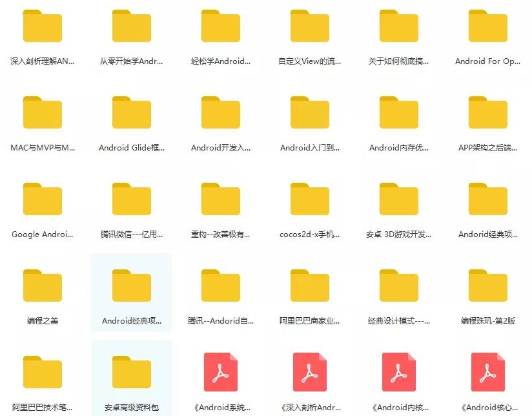Open the 轻松学Android folder

[220, 25]
